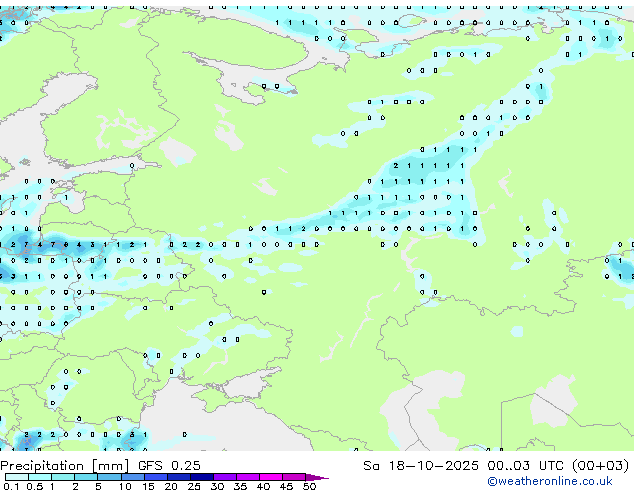This screenshot has width=634, height=490.
Task: Select the 1–2 mm legend color swatch
Action: (x=63, y=477)
